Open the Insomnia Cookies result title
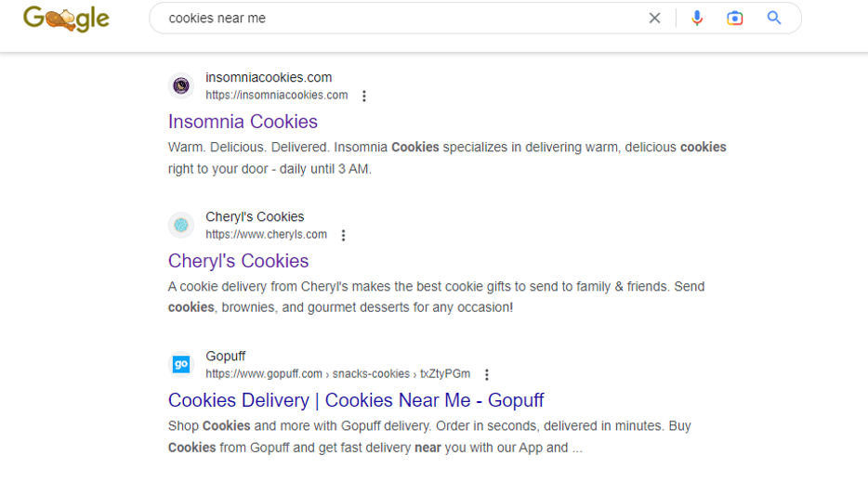Image resolution: width=868 pixels, height=481 pixels. point(243,122)
